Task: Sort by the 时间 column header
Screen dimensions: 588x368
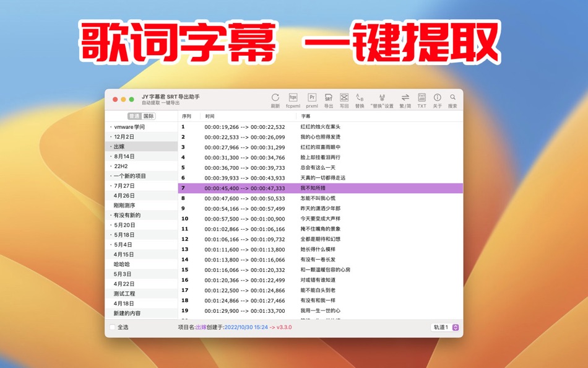Action: 210,116
